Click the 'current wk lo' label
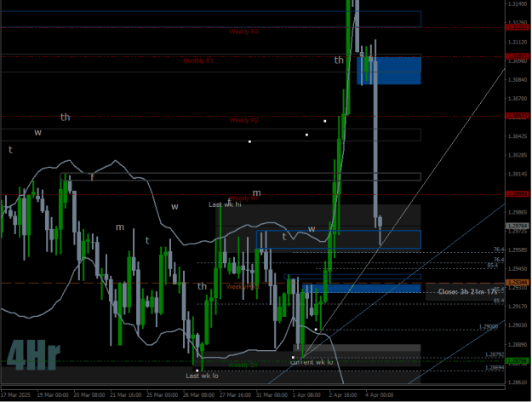Image resolution: width=532 pixels, height=402 pixels. pyautogui.click(x=312, y=362)
